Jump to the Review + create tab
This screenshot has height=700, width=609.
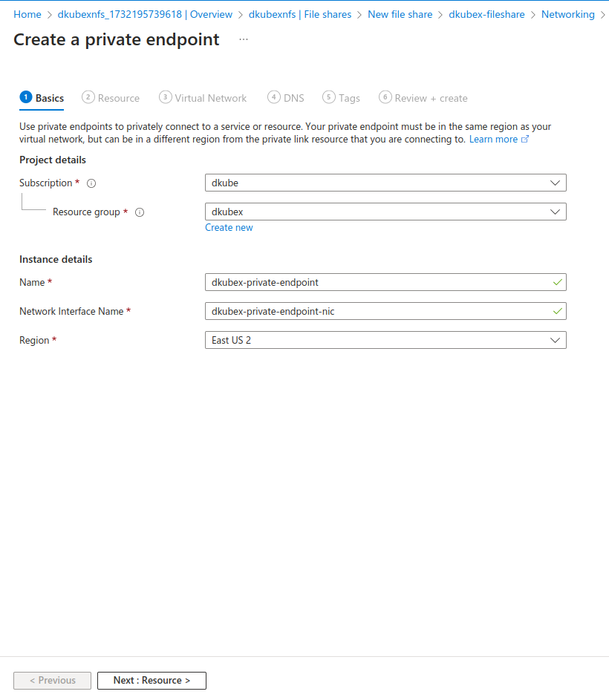point(423,98)
